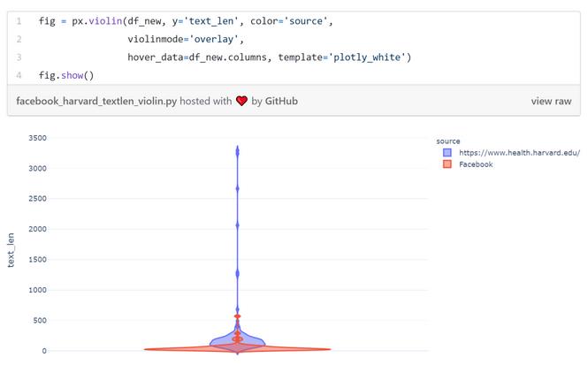This screenshot has width=588, height=365.
Task: Hide the Facebook trace via legend label
Action: pyautogui.click(x=476, y=164)
